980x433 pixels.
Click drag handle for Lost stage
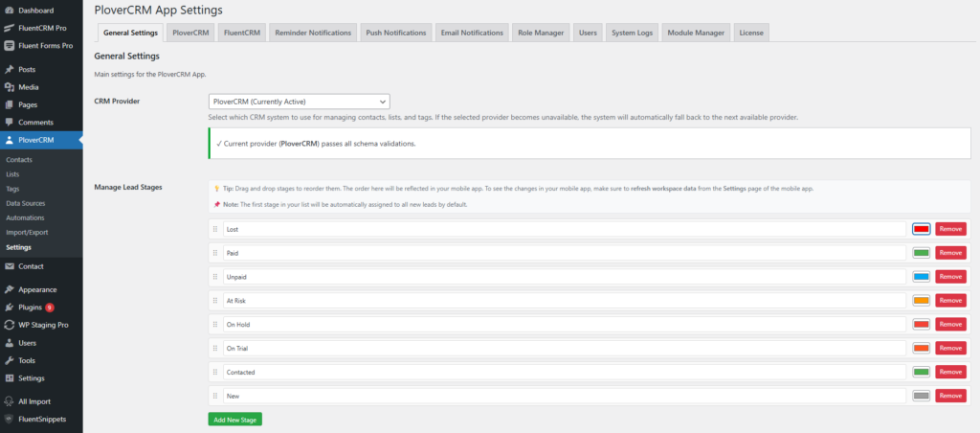(215, 229)
